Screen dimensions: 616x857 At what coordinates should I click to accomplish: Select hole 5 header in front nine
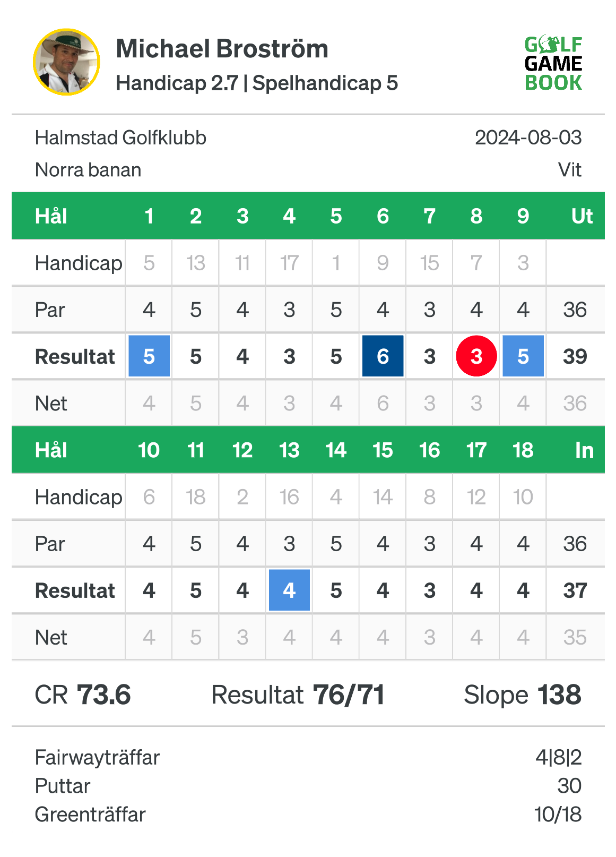(x=336, y=216)
